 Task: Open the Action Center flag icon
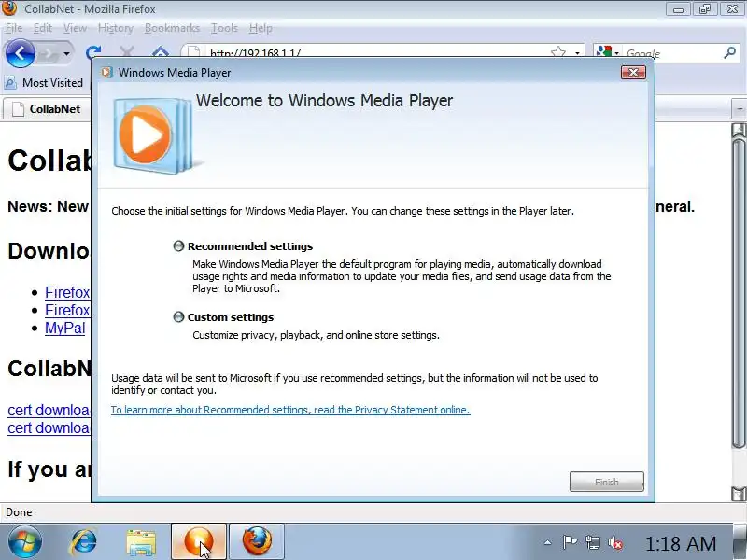570,542
